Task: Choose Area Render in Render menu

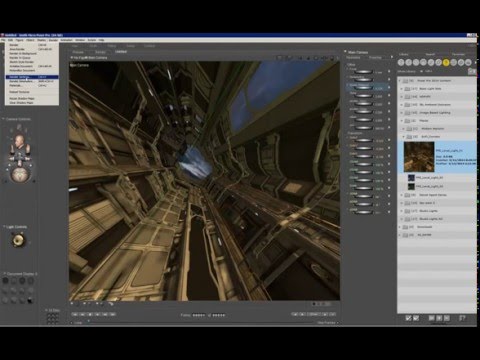Action: pyautogui.click(x=32, y=49)
